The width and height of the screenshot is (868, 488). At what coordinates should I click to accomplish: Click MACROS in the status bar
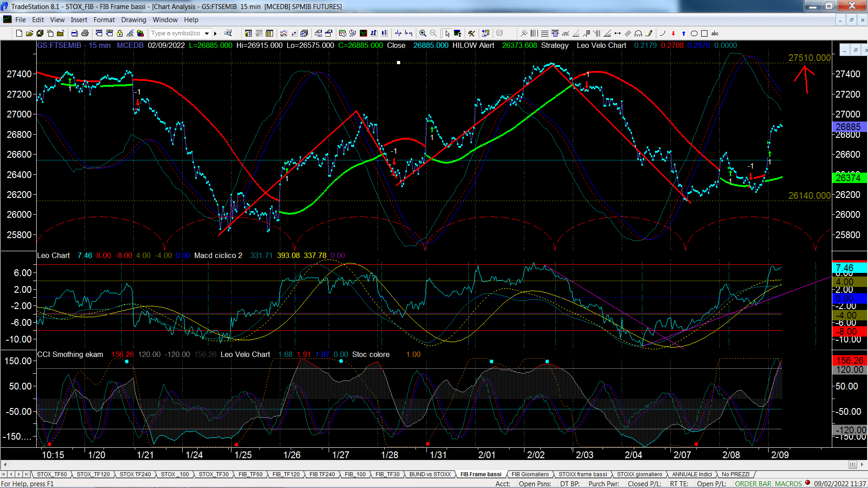(x=788, y=484)
